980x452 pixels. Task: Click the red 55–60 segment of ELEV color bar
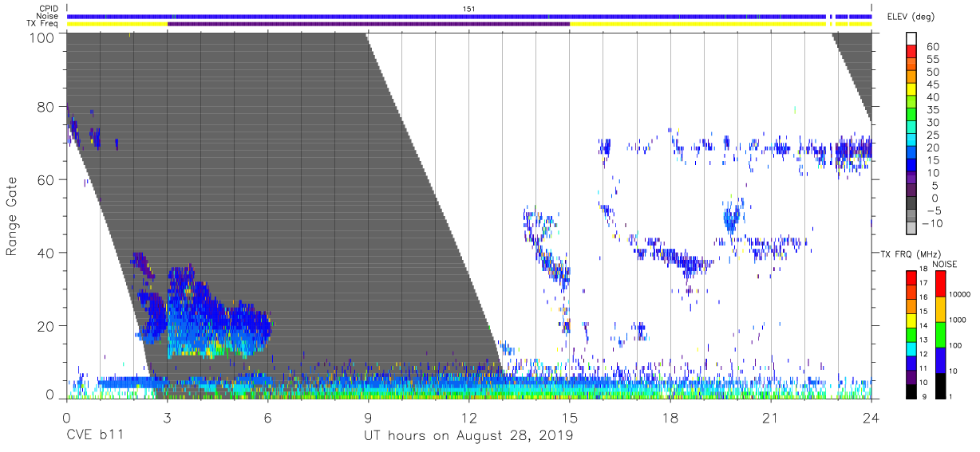(x=911, y=53)
